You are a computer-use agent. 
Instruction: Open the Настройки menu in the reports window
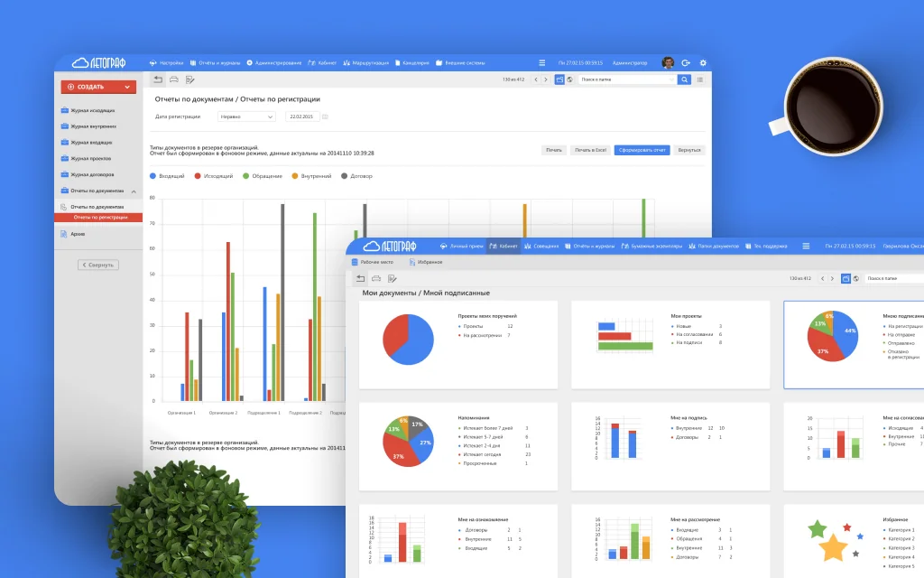tap(166, 63)
